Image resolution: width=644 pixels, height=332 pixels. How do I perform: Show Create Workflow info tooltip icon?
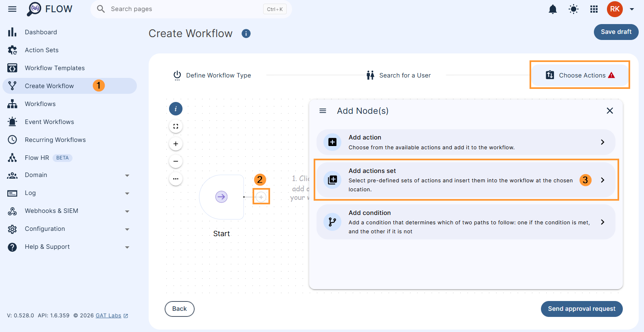pyautogui.click(x=246, y=33)
